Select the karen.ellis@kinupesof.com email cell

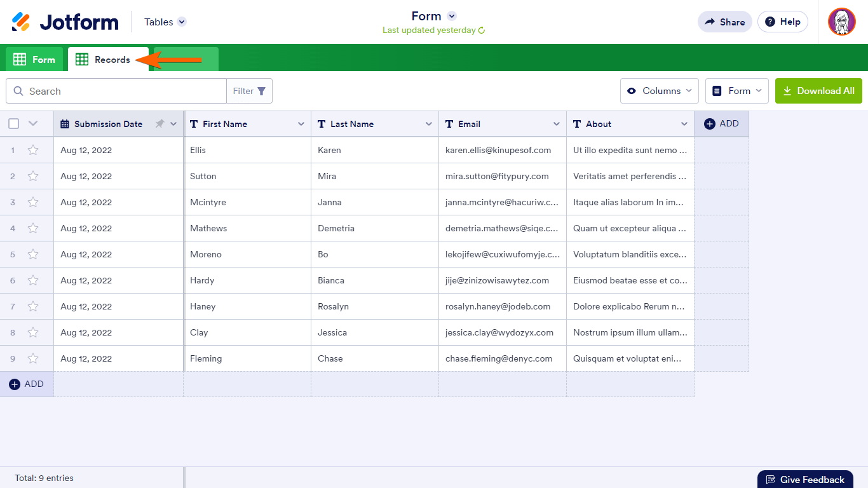coord(503,150)
